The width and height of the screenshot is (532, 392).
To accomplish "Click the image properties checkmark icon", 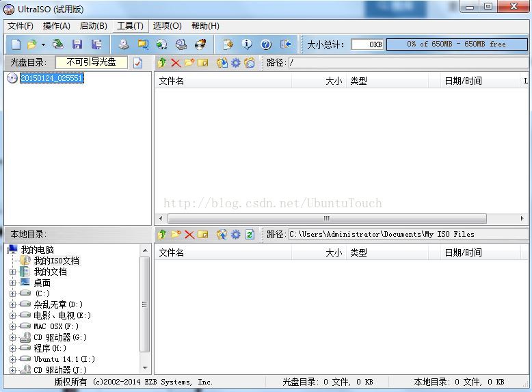I will (137, 63).
